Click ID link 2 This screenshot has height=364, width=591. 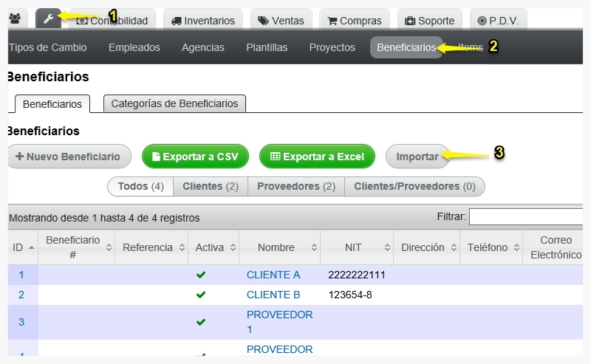tap(21, 295)
